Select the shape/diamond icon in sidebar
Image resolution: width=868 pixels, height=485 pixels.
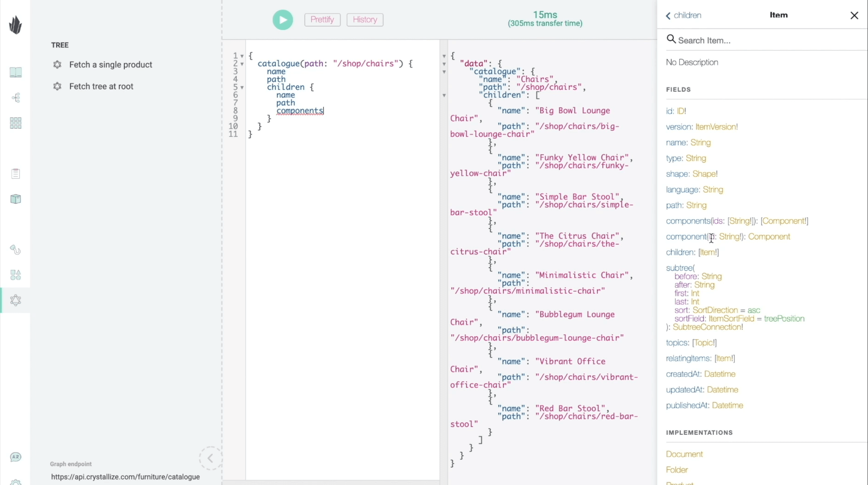point(16,275)
